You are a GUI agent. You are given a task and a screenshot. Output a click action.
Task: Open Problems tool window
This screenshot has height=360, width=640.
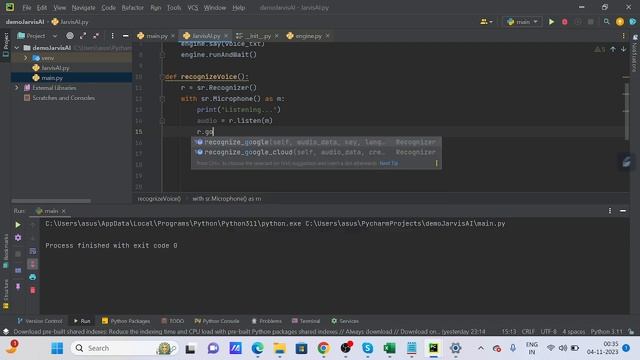[267, 321]
